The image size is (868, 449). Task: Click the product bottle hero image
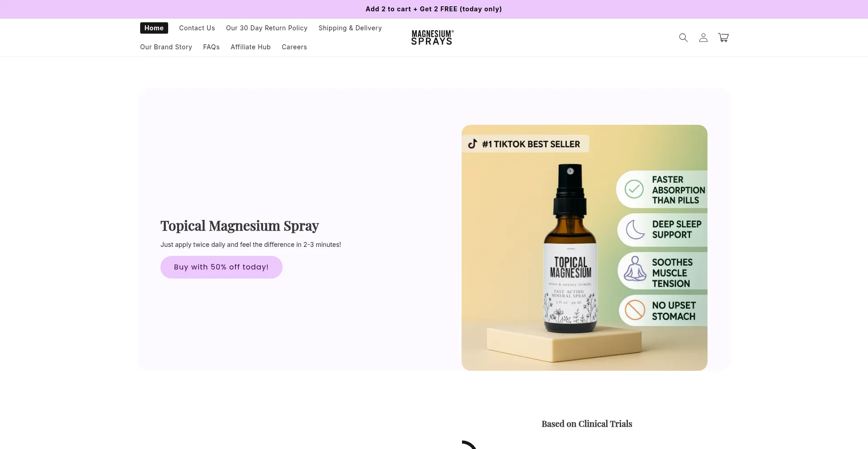coord(585,248)
